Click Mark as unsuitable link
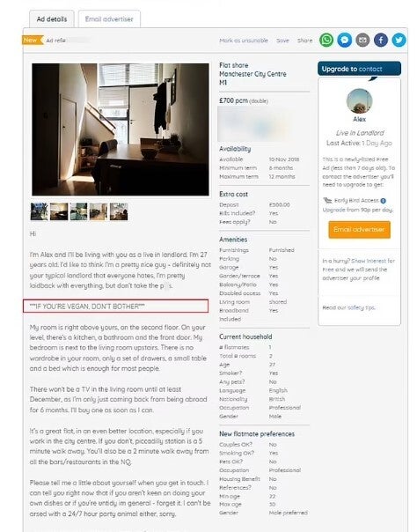The width and height of the screenshot is (417, 532). [x=244, y=41]
